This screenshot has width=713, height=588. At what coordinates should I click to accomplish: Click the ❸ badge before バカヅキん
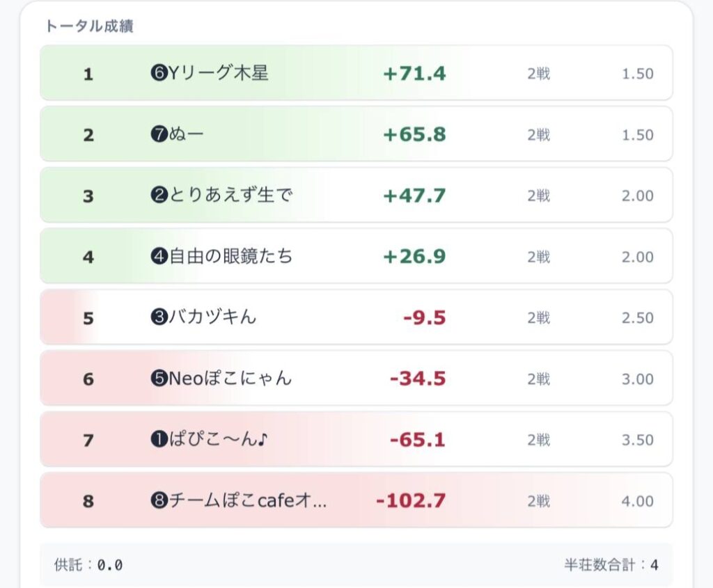click(158, 318)
